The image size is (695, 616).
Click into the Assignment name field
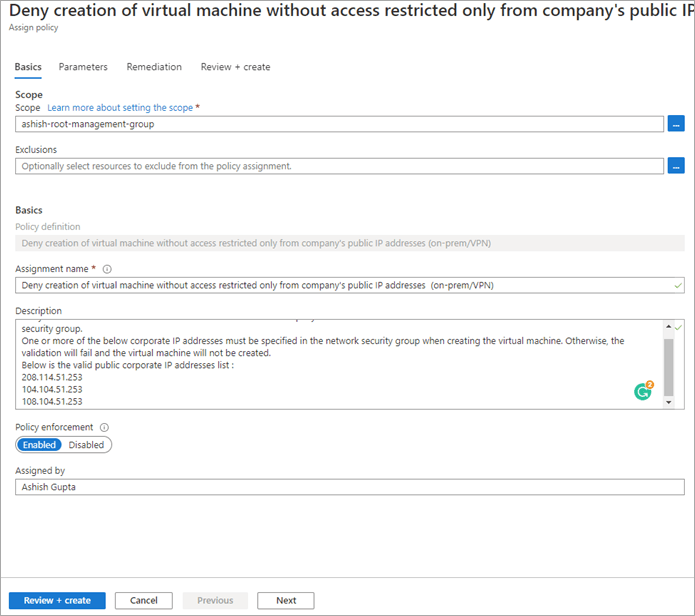pos(340,285)
